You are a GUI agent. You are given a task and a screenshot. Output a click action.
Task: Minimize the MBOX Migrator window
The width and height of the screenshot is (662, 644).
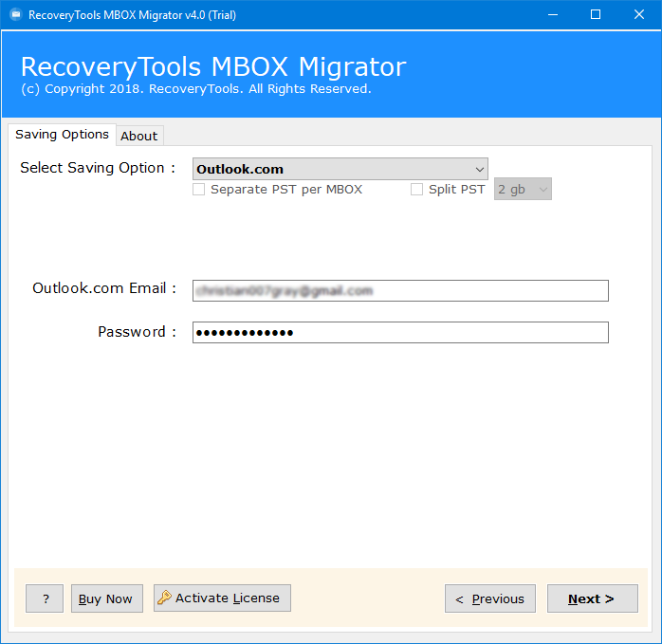pos(553,15)
